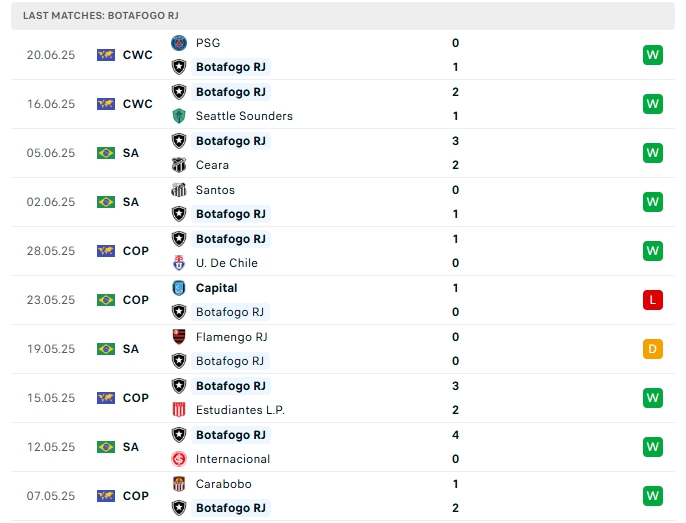The image size is (686, 523).
Task: Click the Brazil flag on 05.06.25 row
Action: (106, 153)
